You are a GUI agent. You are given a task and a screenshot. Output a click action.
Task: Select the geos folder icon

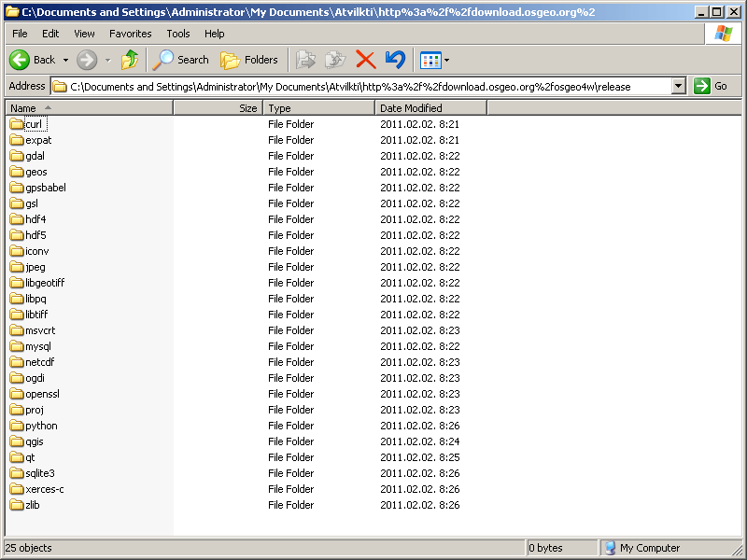(16, 172)
